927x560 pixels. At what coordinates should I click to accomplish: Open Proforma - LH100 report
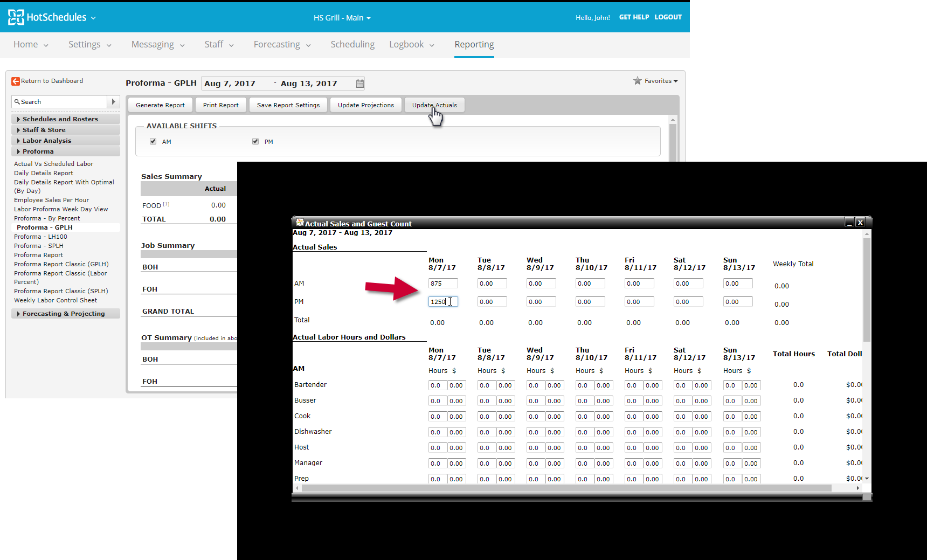click(40, 237)
